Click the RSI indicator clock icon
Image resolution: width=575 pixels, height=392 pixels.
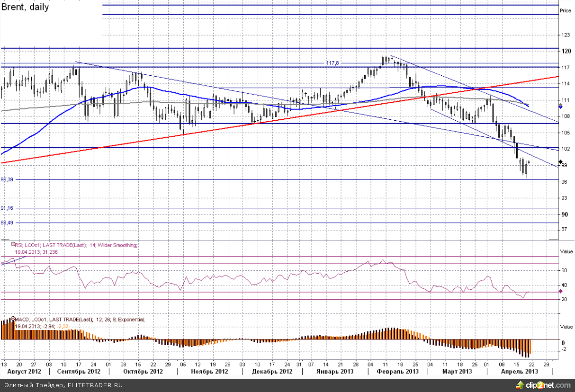(x=13, y=244)
